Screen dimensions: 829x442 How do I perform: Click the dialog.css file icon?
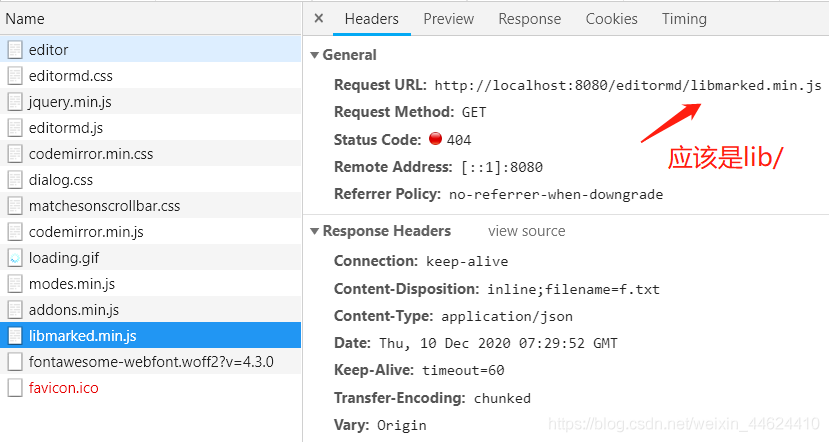[x=15, y=179]
